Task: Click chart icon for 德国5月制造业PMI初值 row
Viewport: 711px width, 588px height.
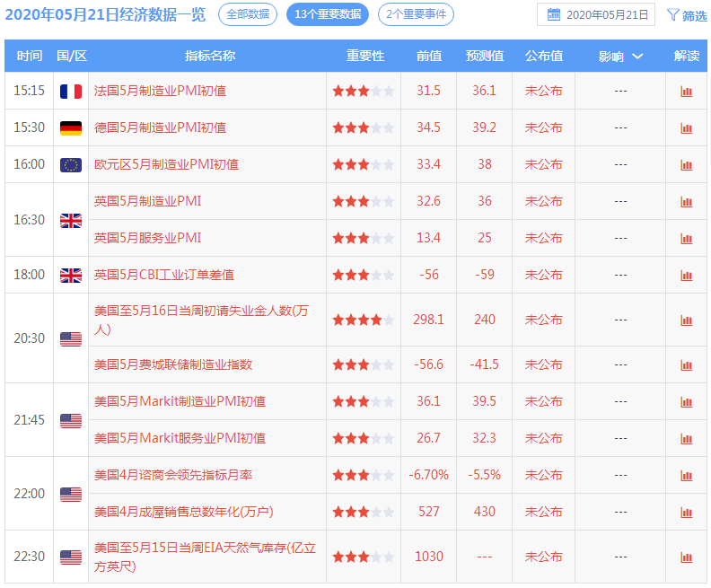Action: click(x=687, y=128)
